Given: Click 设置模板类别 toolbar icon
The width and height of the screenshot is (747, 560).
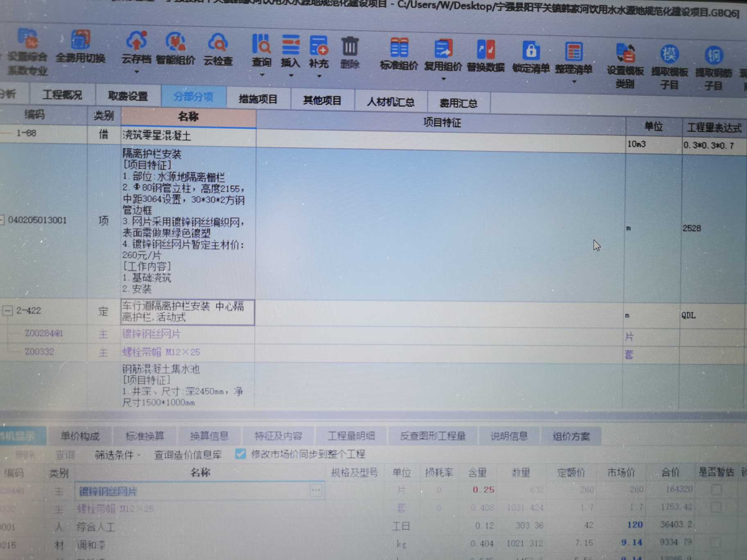Looking at the screenshot, I should [625, 54].
